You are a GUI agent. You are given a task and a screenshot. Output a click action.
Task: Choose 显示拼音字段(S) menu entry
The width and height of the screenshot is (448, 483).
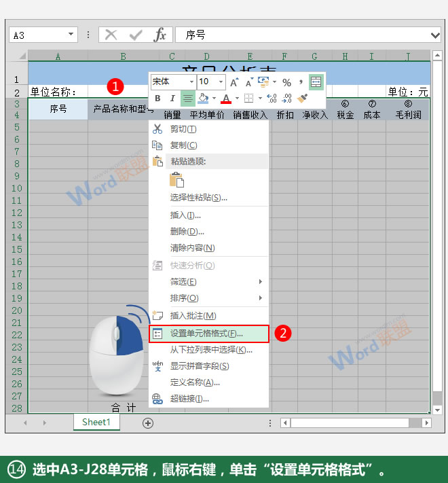[208, 366]
